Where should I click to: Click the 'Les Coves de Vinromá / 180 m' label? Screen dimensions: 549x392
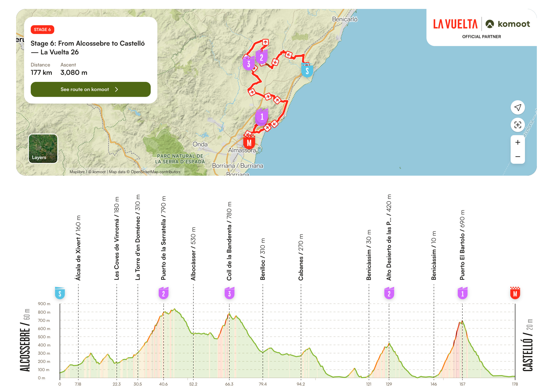pos(117,239)
